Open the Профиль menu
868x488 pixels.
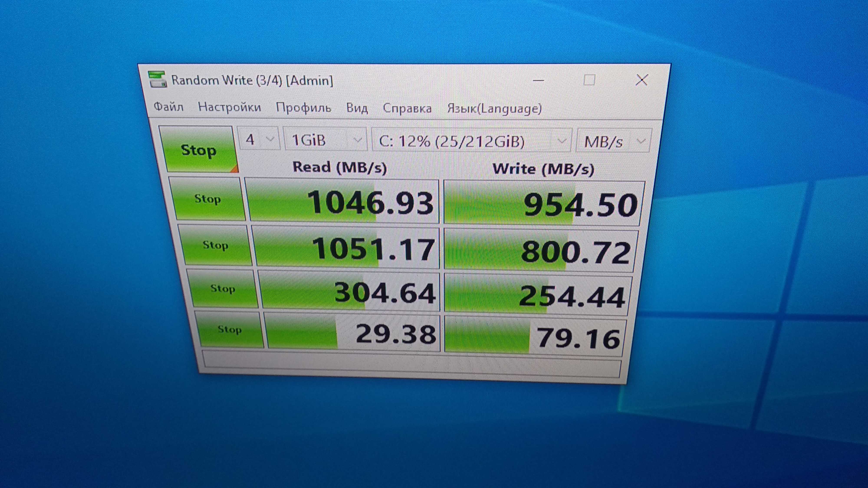coord(303,108)
